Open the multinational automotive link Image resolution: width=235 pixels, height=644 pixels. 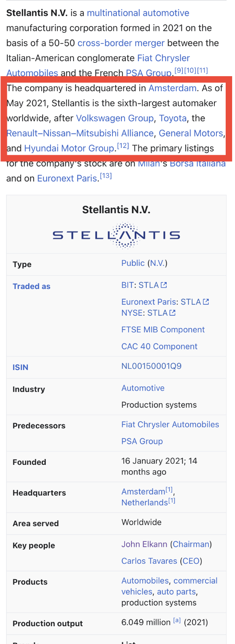[138, 13]
